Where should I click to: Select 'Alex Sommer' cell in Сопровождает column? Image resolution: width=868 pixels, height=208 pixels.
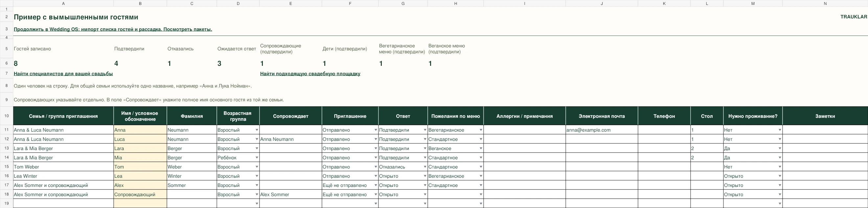[x=291, y=195]
